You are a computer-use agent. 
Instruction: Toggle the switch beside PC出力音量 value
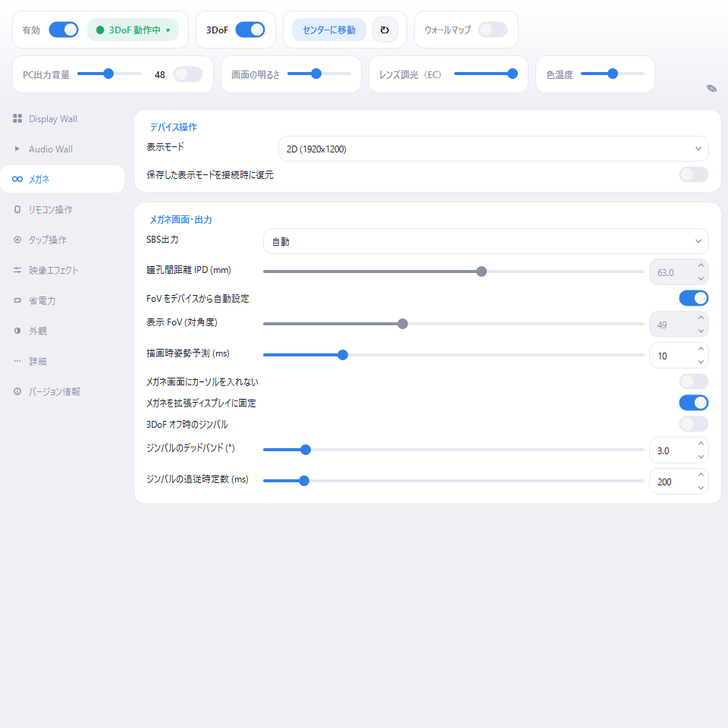click(x=188, y=74)
